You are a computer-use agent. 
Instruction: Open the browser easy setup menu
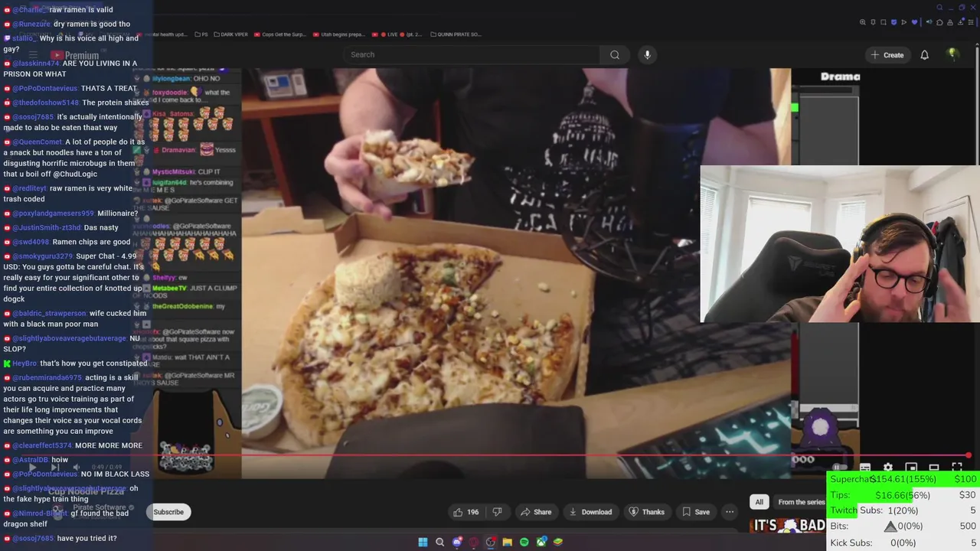(x=971, y=22)
